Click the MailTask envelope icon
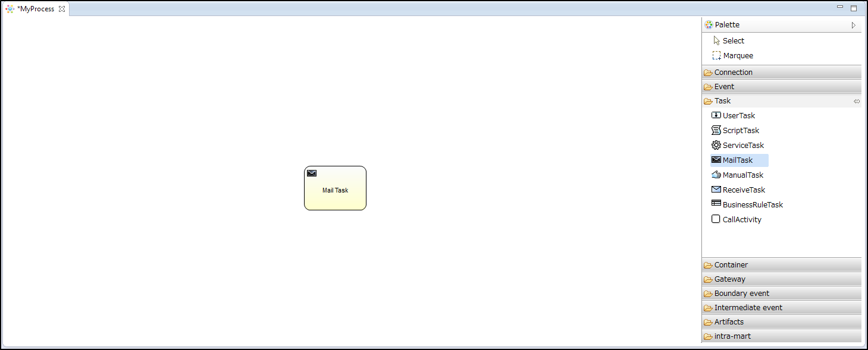The height and width of the screenshot is (350, 868). coord(716,160)
